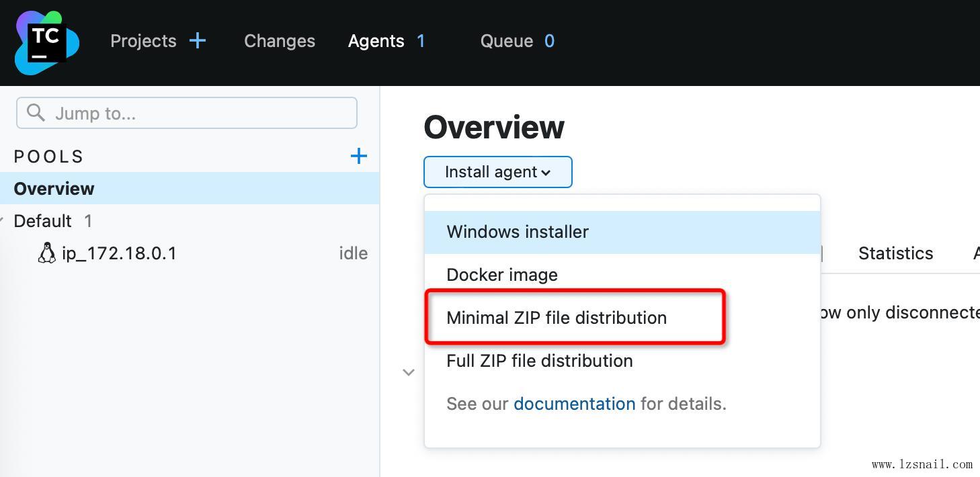Expand the chevron beside the dropdown
This screenshot has width=980, height=477.
pos(408,372)
